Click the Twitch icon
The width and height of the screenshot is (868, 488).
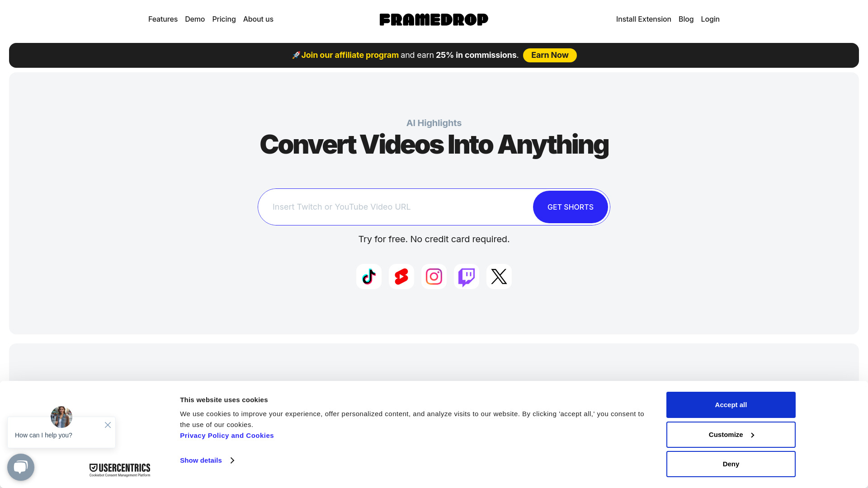tap(466, 277)
